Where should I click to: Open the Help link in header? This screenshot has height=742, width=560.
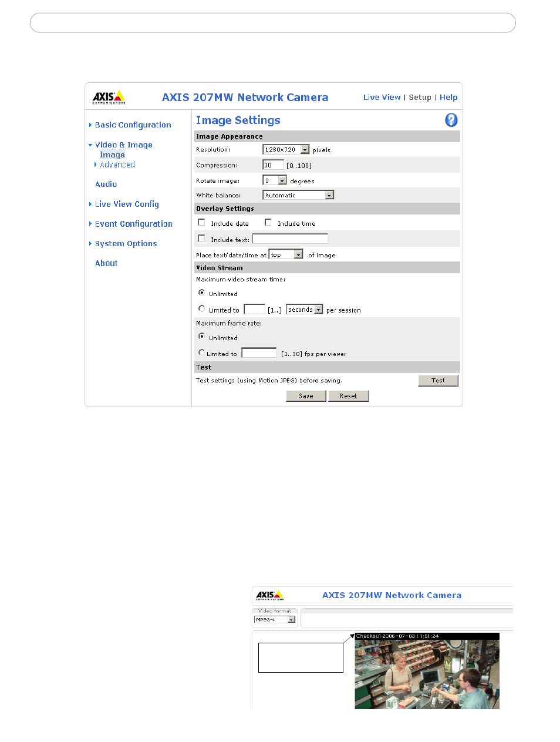tap(448, 98)
